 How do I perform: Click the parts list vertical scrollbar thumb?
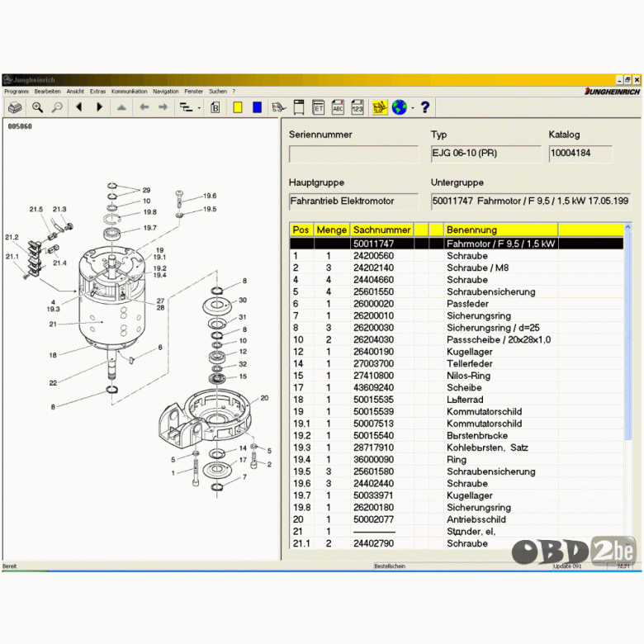(627, 334)
